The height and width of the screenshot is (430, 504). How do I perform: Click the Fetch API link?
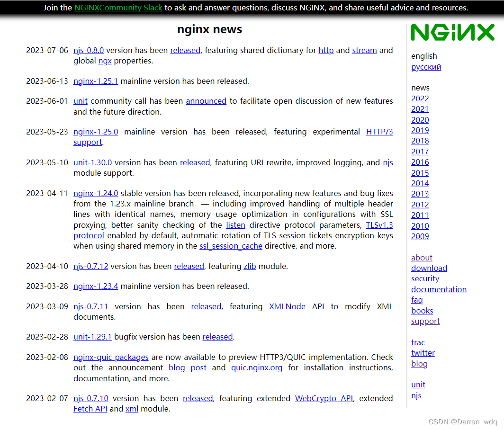point(90,409)
